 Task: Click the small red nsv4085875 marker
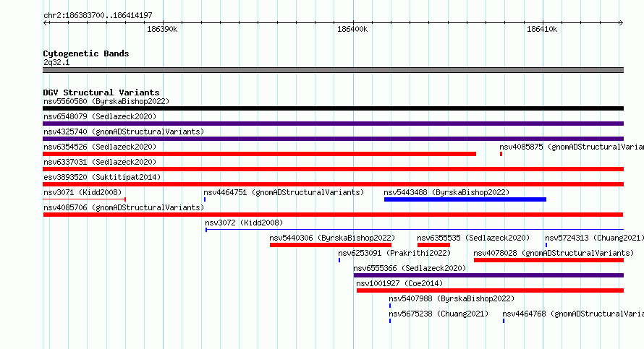tap(501, 154)
